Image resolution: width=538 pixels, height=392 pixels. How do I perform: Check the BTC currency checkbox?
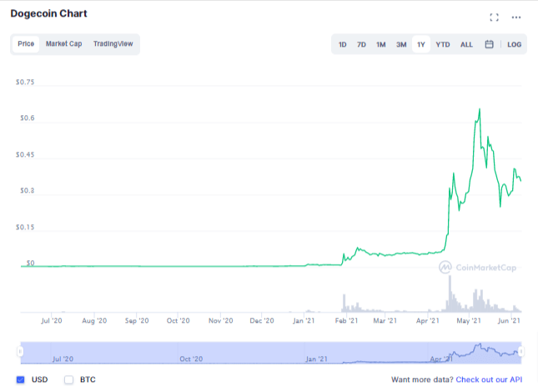pyautogui.click(x=68, y=379)
